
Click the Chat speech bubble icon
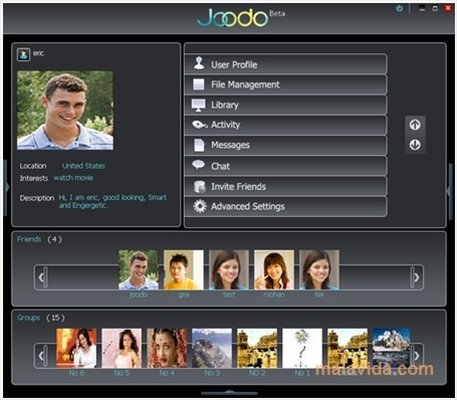pyautogui.click(x=199, y=165)
